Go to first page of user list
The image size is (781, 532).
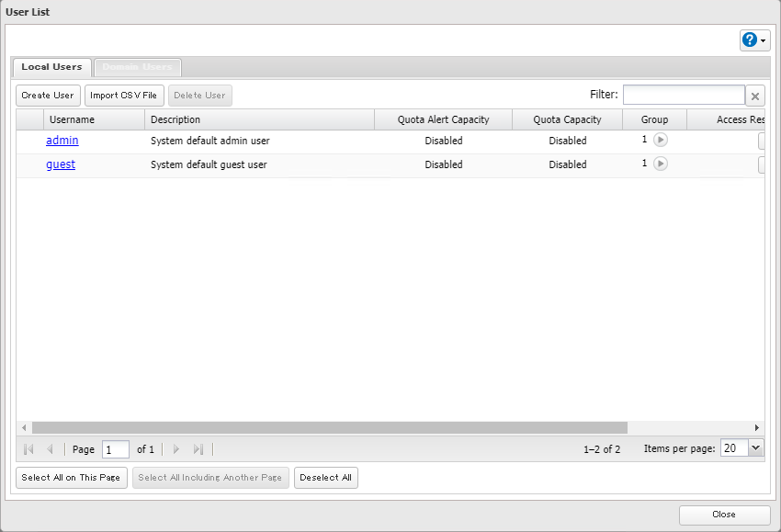pyautogui.click(x=28, y=449)
